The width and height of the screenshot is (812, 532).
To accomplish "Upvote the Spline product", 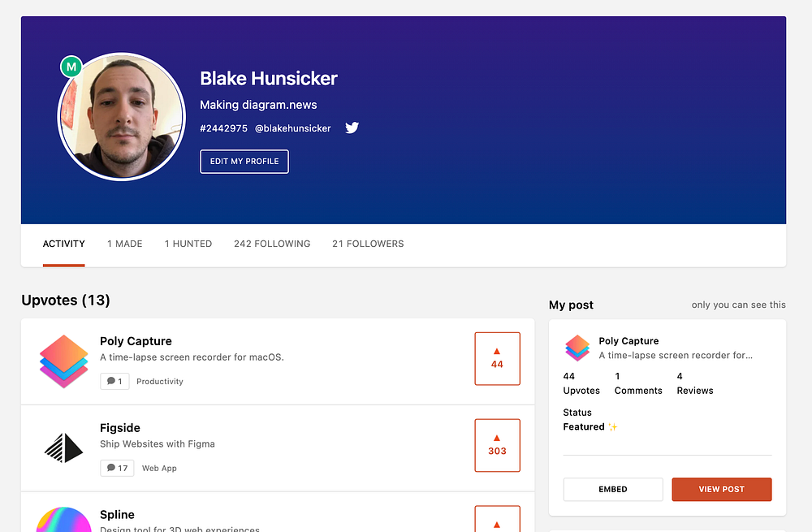I will point(497,518).
